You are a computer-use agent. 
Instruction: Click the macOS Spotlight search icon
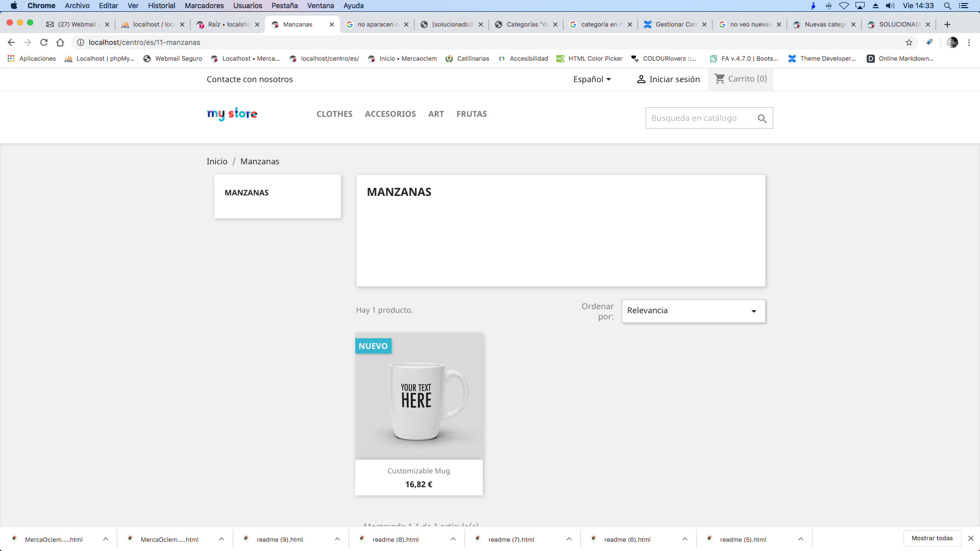[947, 6]
